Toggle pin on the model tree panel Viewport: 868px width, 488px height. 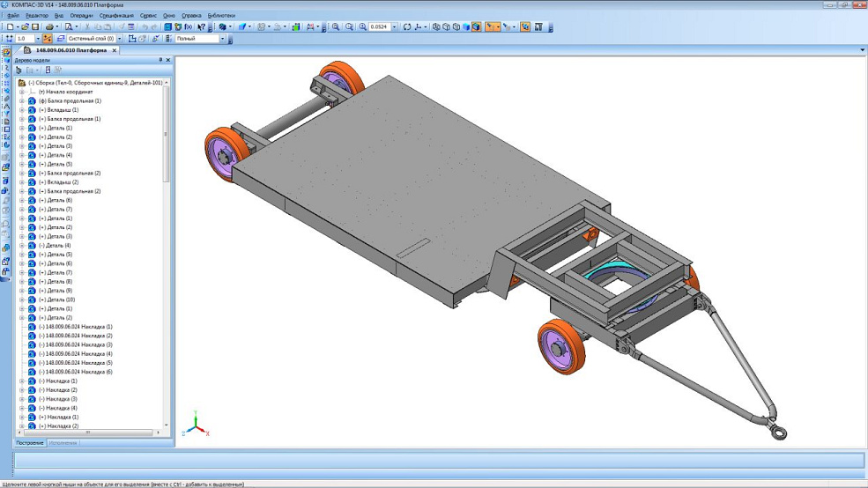(x=160, y=60)
